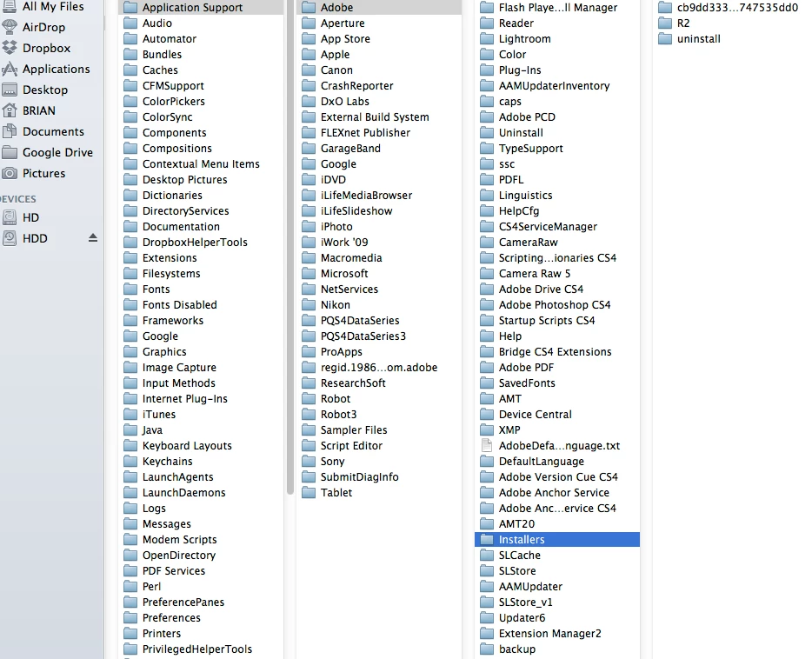Select the FLEXnet Publisher folder
Viewport: 812px width, 659px height.
click(x=379, y=133)
